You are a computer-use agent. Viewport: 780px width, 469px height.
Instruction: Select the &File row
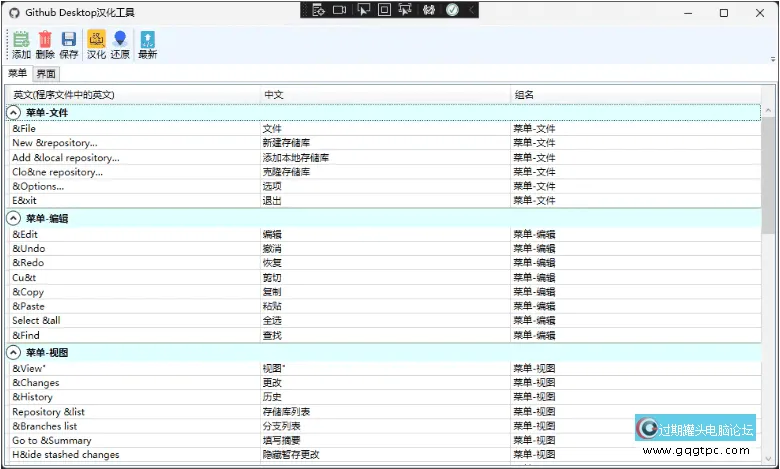[x=384, y=128]
